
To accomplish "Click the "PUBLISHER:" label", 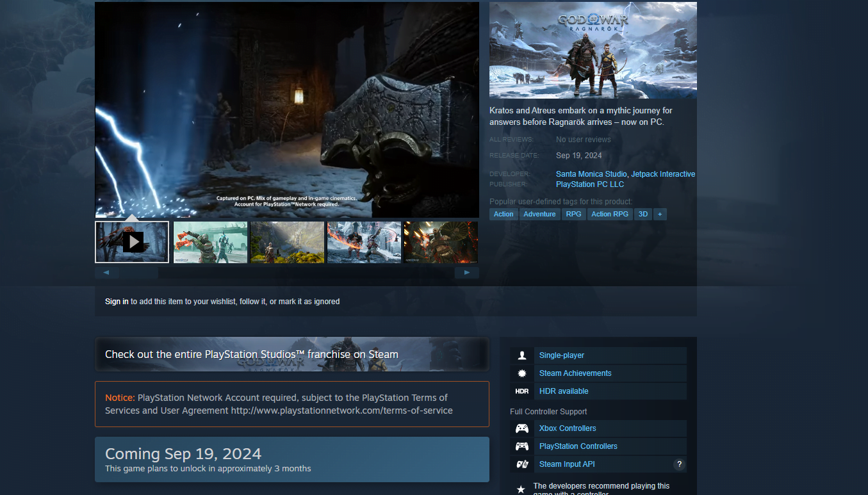I will 509,184.
